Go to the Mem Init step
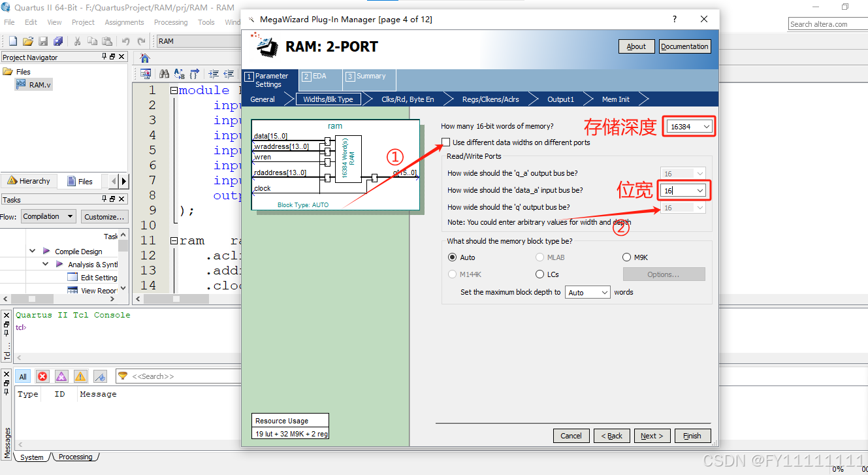This screenshot has height=475, width=868. pyautogui.click(x=616, y=99)
